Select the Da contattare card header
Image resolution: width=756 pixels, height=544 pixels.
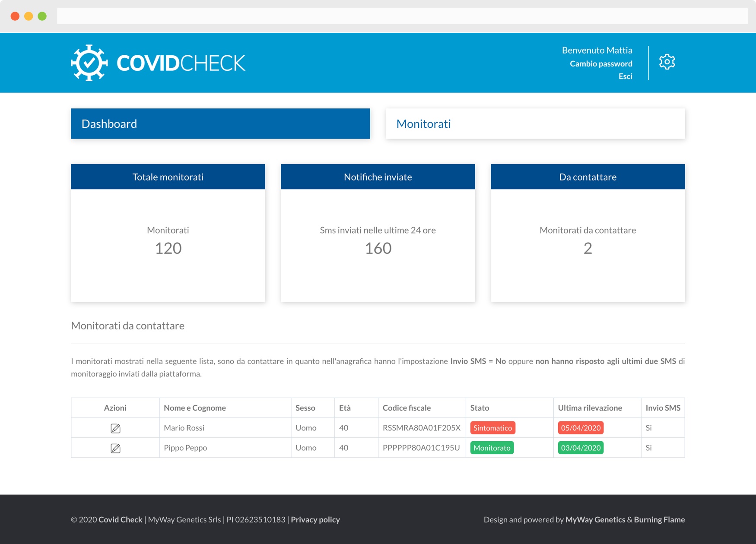point(588,177)
